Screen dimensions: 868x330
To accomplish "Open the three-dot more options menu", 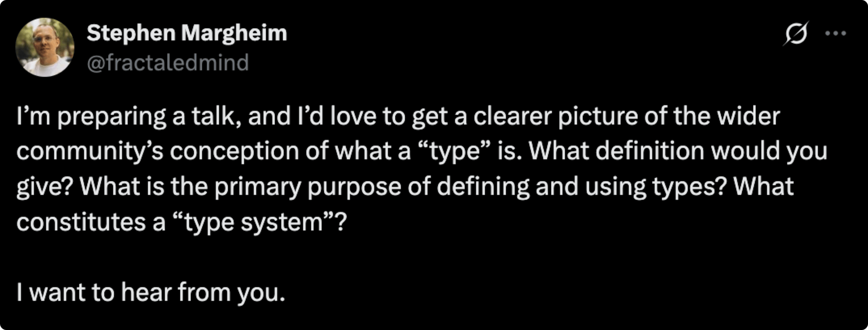I will click(x=835, y=33).
